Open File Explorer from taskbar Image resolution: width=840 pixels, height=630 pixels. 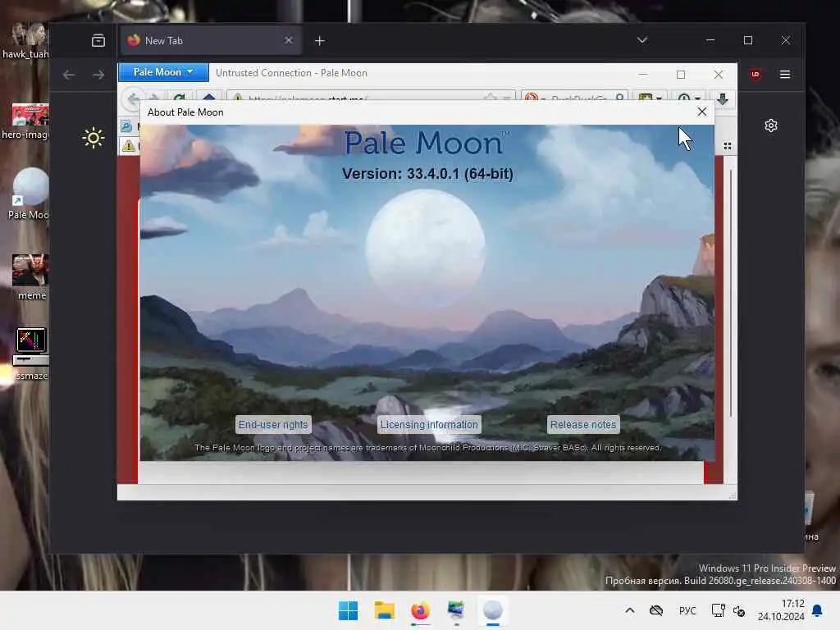click(384, 610)
